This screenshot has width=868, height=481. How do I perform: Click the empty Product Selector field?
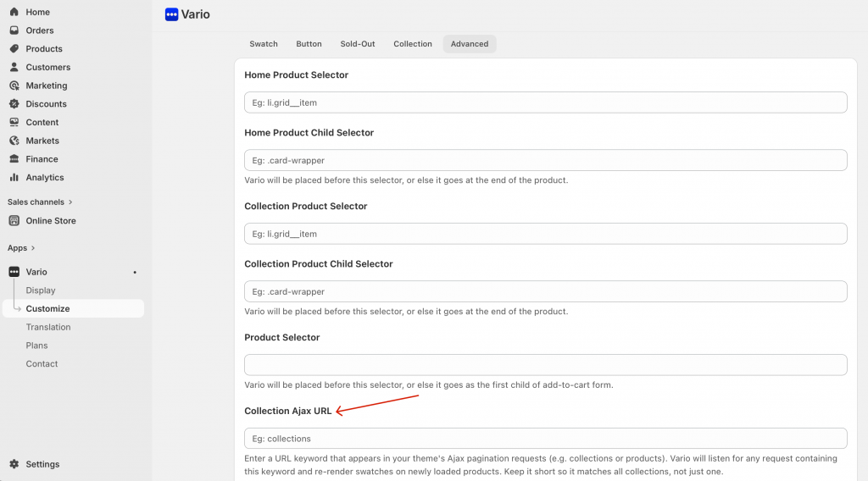pyautogui.click(x=545, y=365)
